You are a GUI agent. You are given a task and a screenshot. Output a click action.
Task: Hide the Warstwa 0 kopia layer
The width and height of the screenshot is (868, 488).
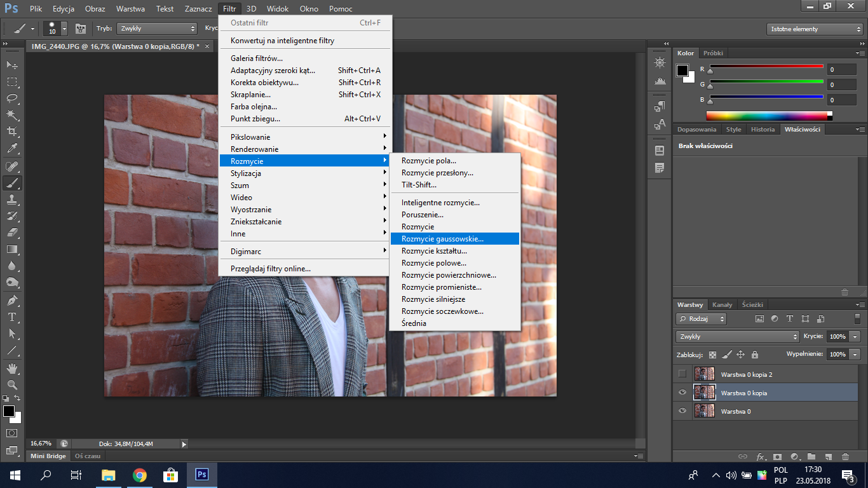pyautogui.click(x=682, y=393)
